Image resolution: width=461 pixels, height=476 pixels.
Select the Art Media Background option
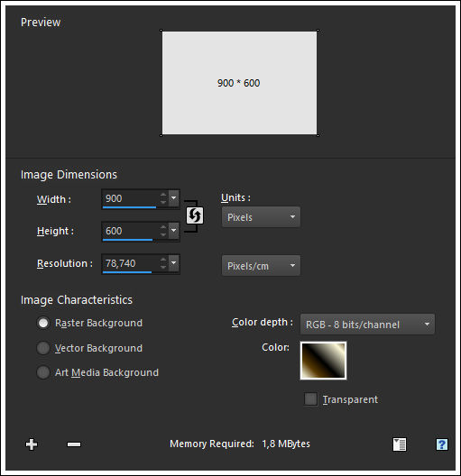pyautogui.click(x=43, y=372)
